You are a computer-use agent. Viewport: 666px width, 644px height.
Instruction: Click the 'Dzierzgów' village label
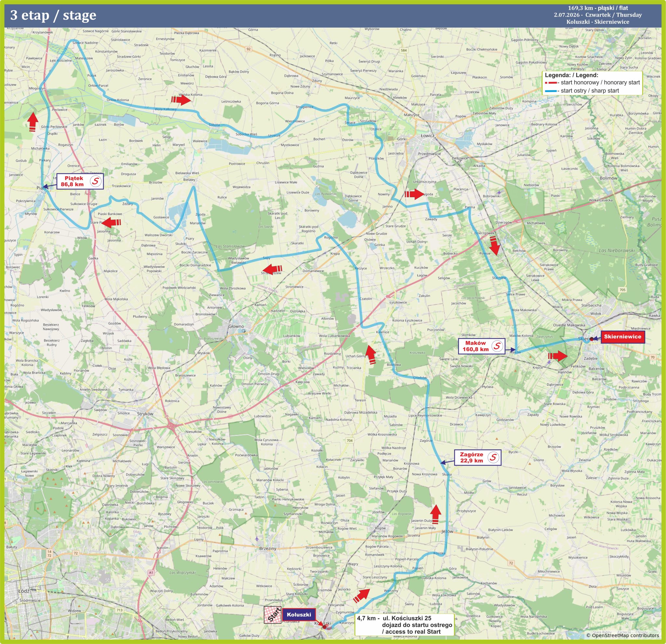point(504,222)
